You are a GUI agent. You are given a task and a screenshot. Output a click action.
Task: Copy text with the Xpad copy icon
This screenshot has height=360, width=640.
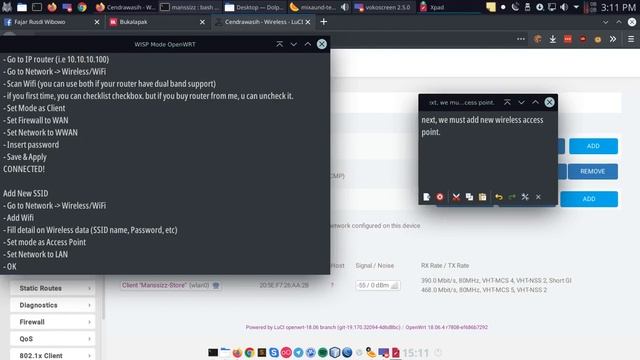(469, 197)
